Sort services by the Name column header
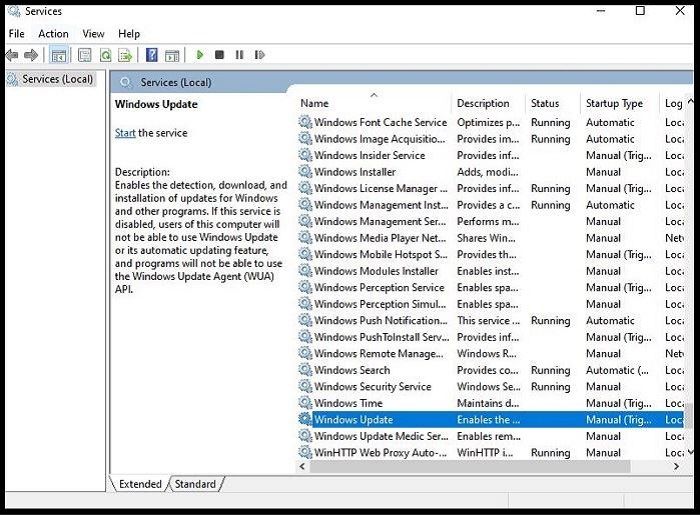Image resolution: width=700 pixels, height=515 pixels. tap(314, 103)
